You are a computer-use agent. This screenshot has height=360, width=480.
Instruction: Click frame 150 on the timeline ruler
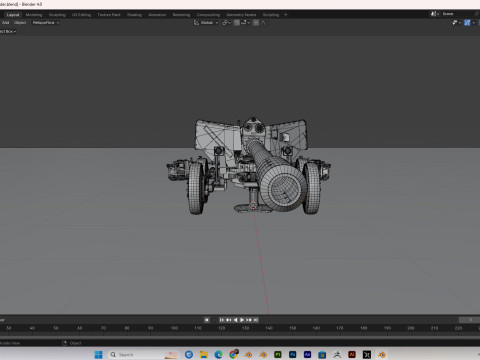click(293, 328)
